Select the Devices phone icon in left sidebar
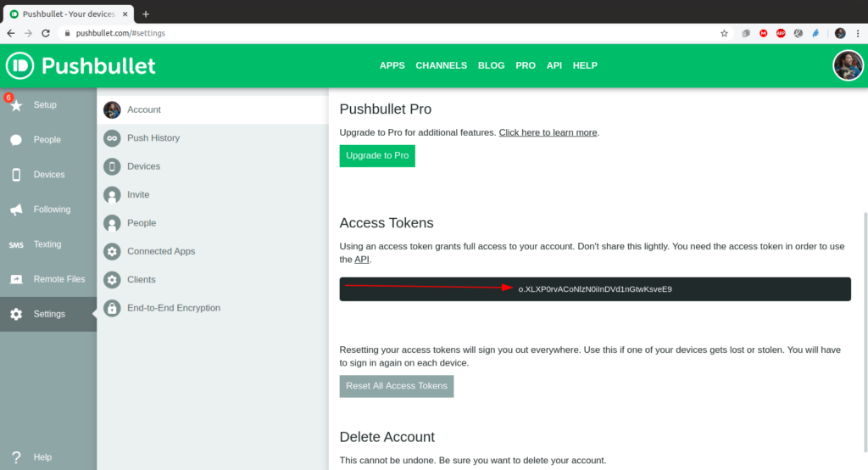This screenshot has width=868, height=470. [x=16, y=175]
